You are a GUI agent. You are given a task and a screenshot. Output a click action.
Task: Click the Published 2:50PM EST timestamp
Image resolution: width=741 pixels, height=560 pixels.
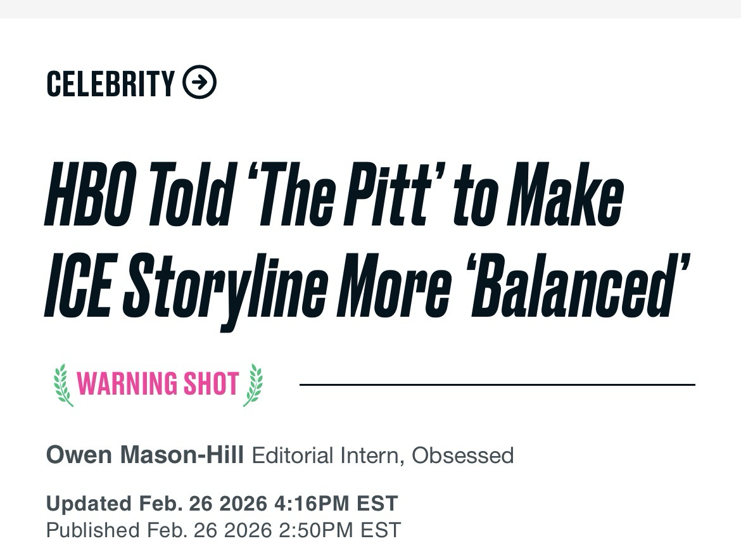point(223,530)
